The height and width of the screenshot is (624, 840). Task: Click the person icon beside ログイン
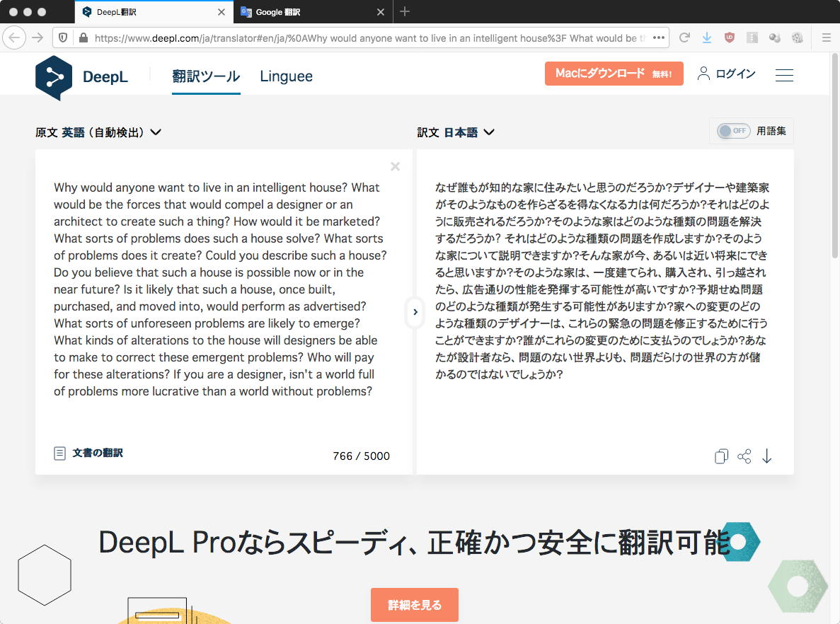(703, 74)
